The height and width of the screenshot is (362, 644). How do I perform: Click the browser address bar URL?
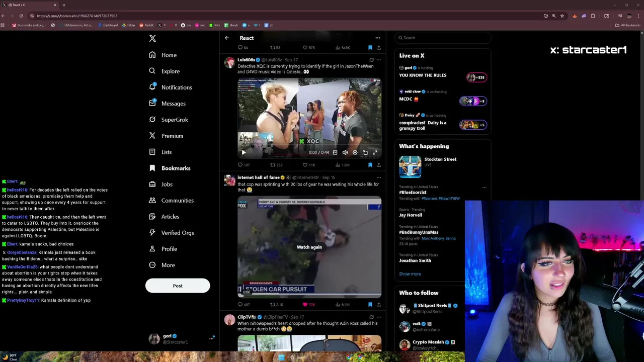click(x=76, y=16)
